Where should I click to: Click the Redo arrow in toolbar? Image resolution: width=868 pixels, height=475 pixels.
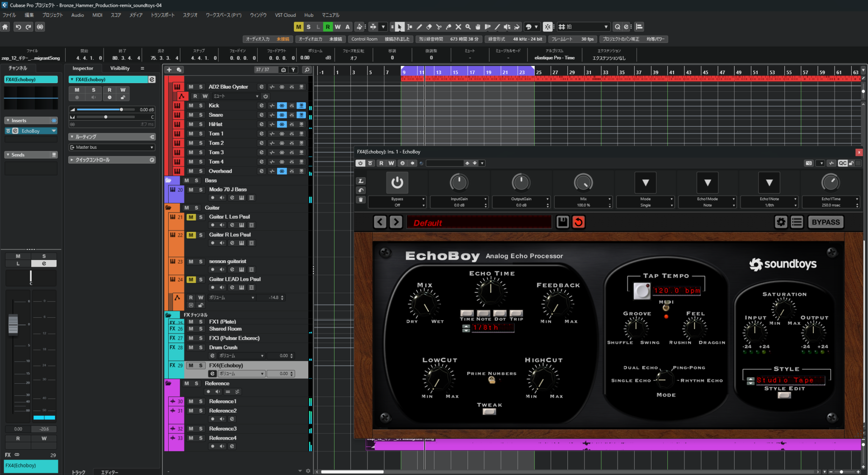(28, 27)
